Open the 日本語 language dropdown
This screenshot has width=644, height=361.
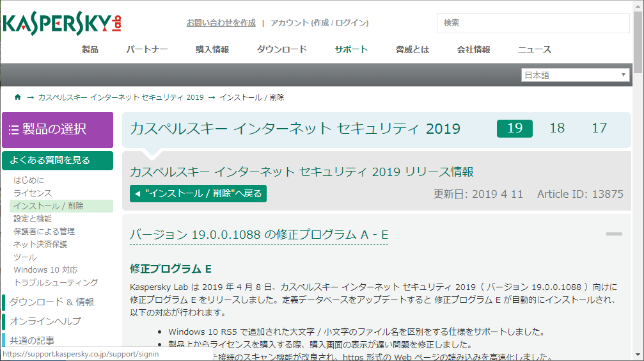(575, 75)
